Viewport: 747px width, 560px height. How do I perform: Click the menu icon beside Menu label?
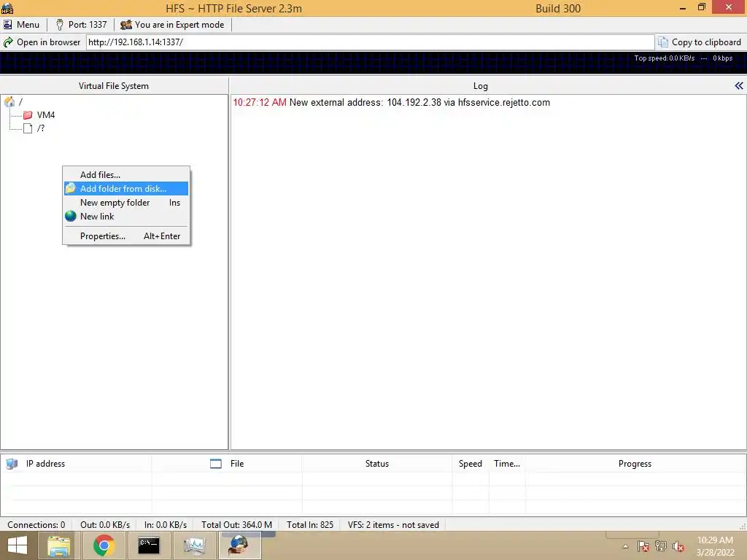click(x=7, y=25)
